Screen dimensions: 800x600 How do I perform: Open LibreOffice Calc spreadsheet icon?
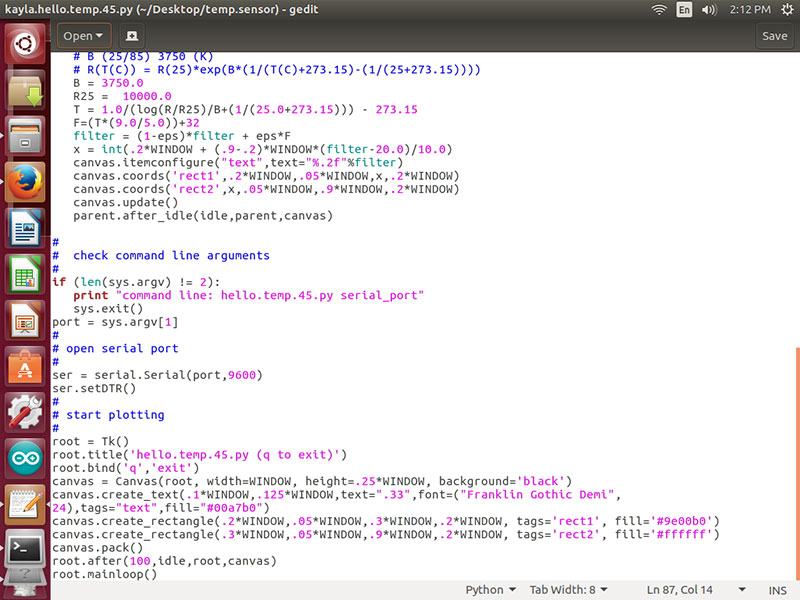coord(25,274)
